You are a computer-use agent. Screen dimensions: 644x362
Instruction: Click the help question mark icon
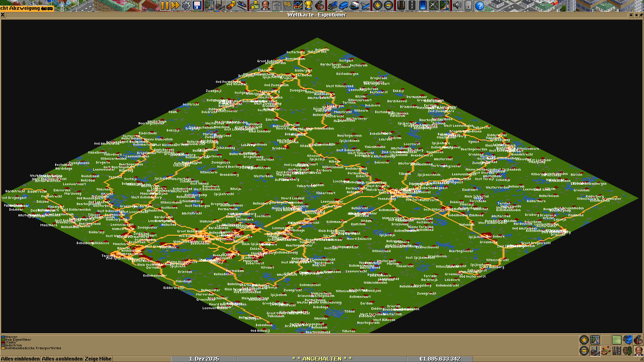click(x=479, y=6)
